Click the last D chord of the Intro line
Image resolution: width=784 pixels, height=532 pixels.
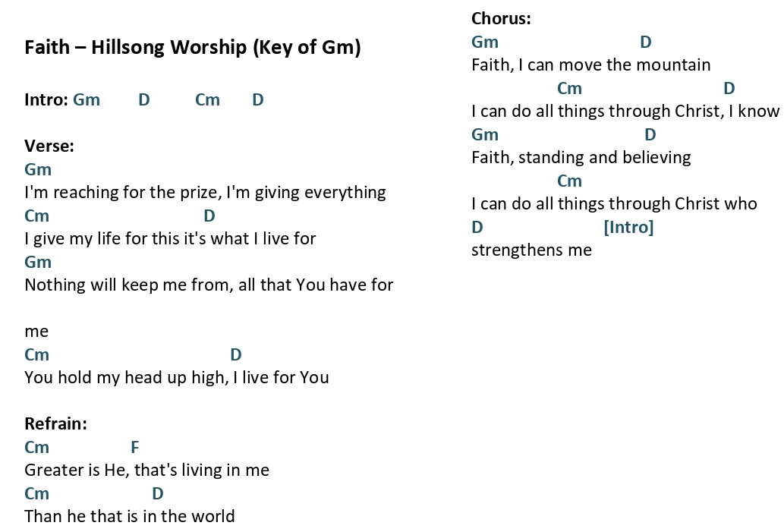click(258, 99)
